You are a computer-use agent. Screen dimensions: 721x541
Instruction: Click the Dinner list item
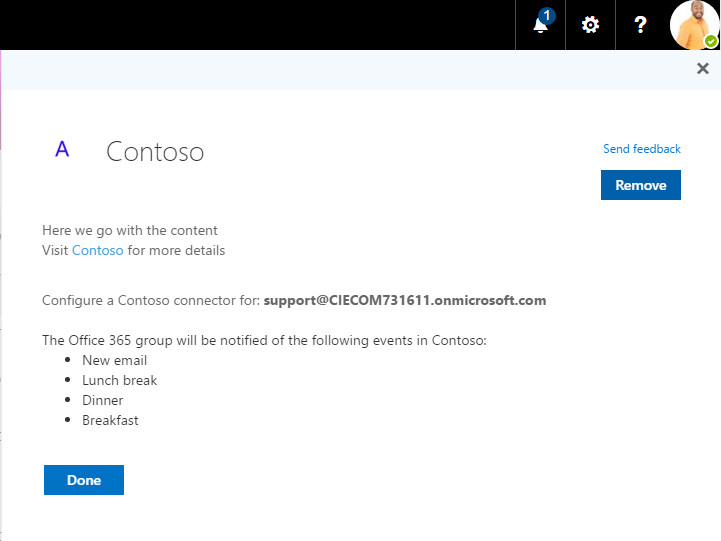(102, 400)
